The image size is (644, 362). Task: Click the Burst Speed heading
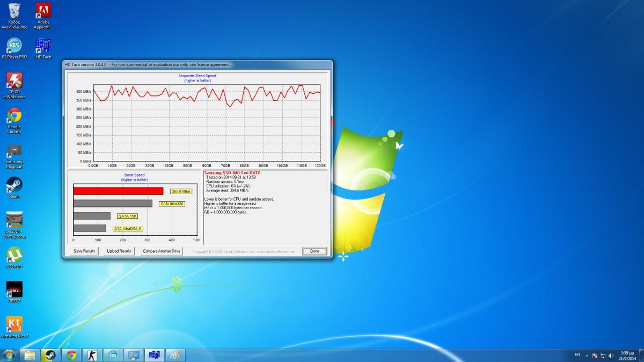coord(135,175)
